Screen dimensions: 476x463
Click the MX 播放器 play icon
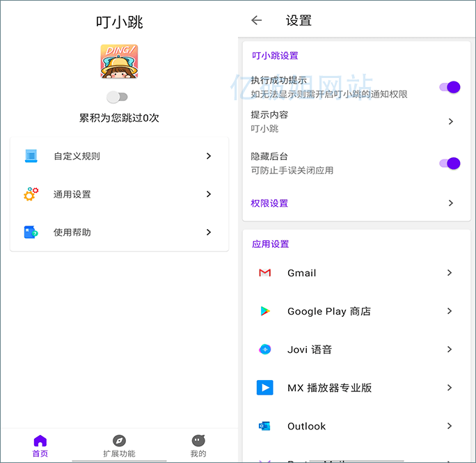click(264, 388)
